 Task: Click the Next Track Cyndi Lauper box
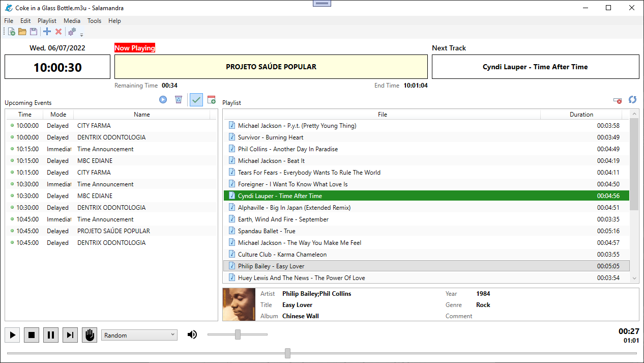pos(535,67)
